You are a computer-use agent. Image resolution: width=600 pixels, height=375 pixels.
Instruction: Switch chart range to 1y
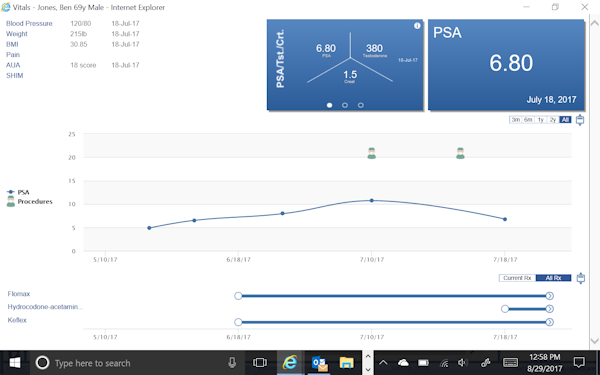(x=540, y=120)
